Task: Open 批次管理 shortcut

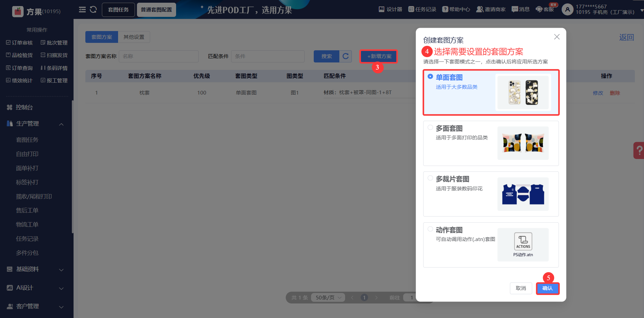Action: (x=54, y=43)
